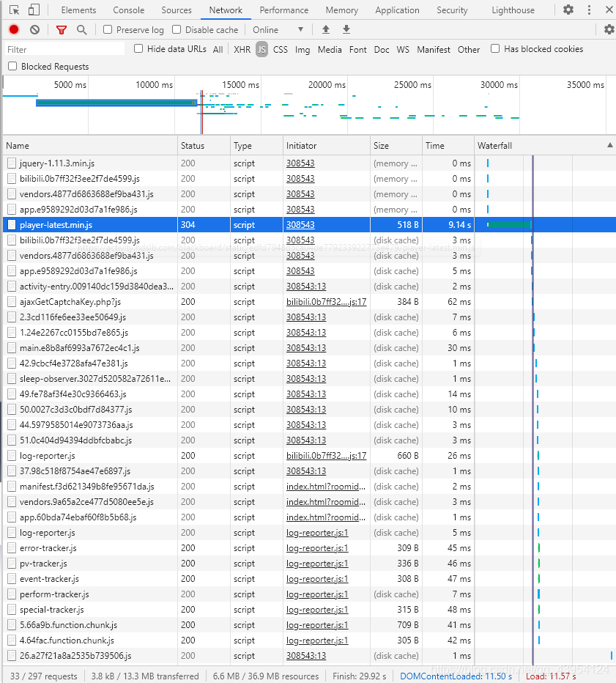
Task: Check Has blocked cookies option
Action: [495, 48]
